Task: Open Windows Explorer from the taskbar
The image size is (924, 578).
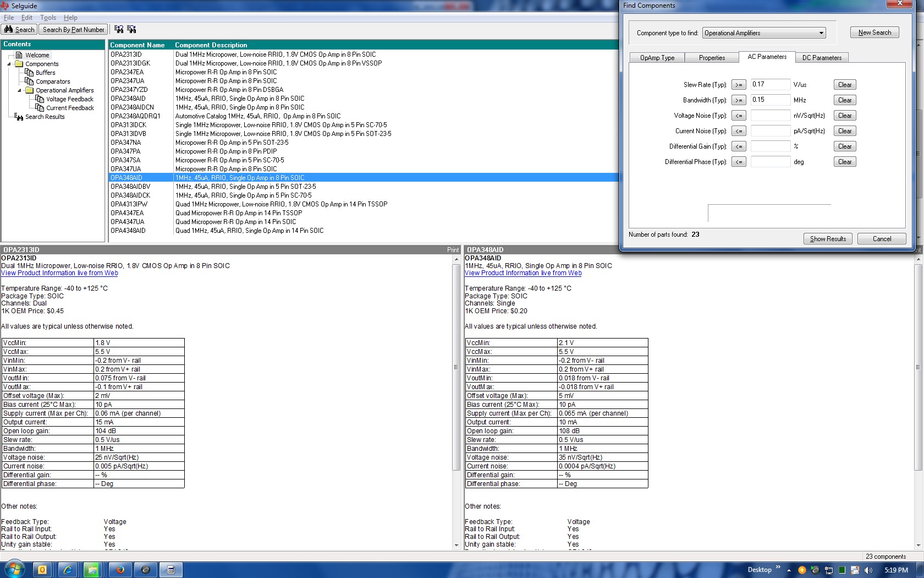Action: pyautogui.click(x=93, y=570)
